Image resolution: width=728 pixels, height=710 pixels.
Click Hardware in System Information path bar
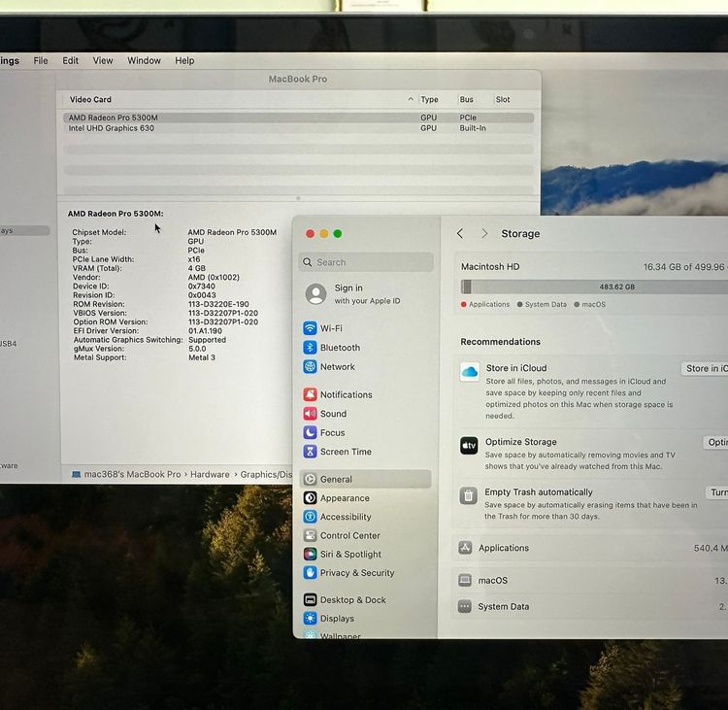coord(210,474)
